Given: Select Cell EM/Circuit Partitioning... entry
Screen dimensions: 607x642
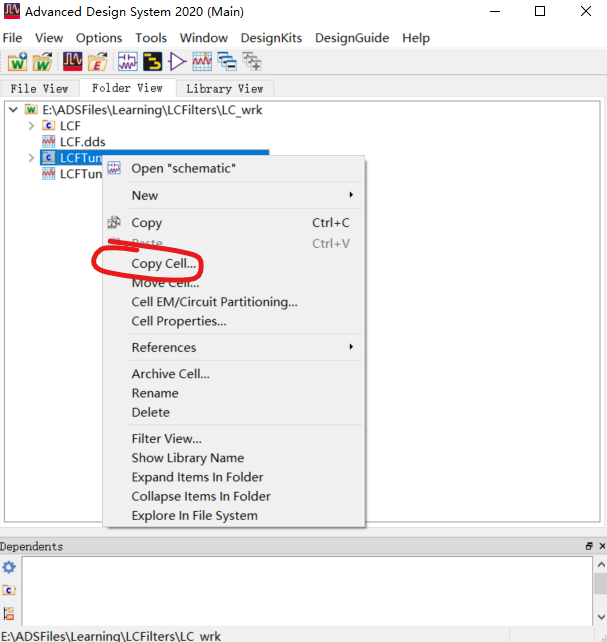Looking at the screenshot, I should tap(234, 302).
